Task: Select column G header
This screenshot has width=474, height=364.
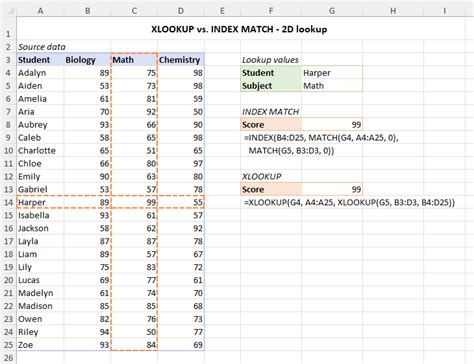Action: (332, 11)
